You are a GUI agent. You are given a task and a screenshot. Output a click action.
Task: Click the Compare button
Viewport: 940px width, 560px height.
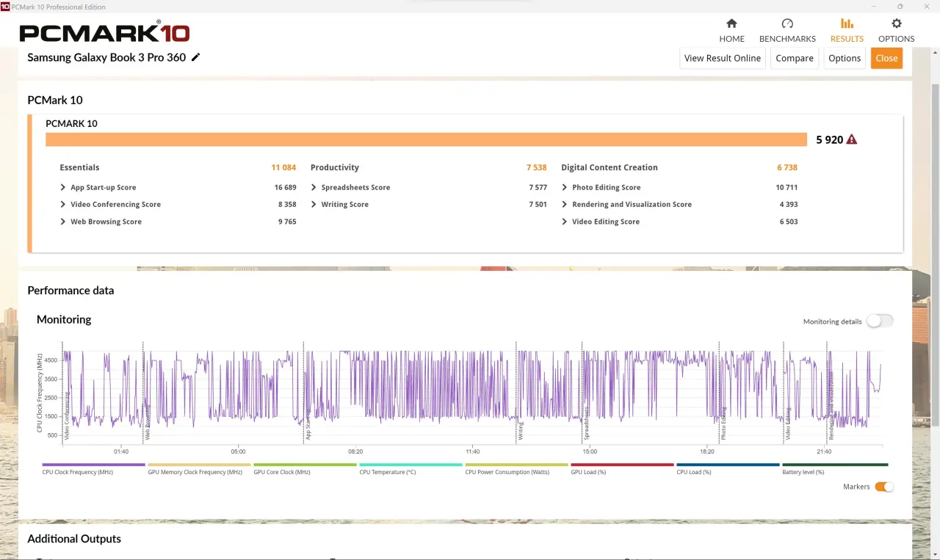pyautogui.click(x=795, y=58)
